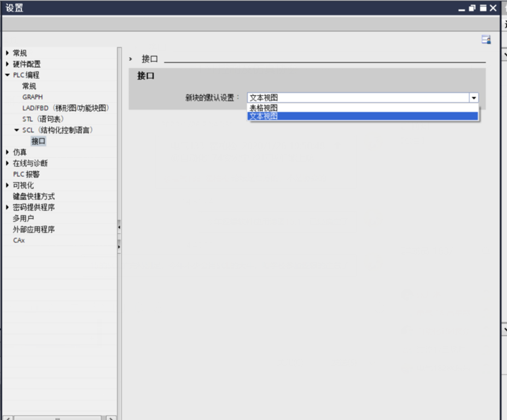The image size is (507, 420).
Task: Open the 新块的默认设置 dropdown arrow
Action: tap(474, 97)
